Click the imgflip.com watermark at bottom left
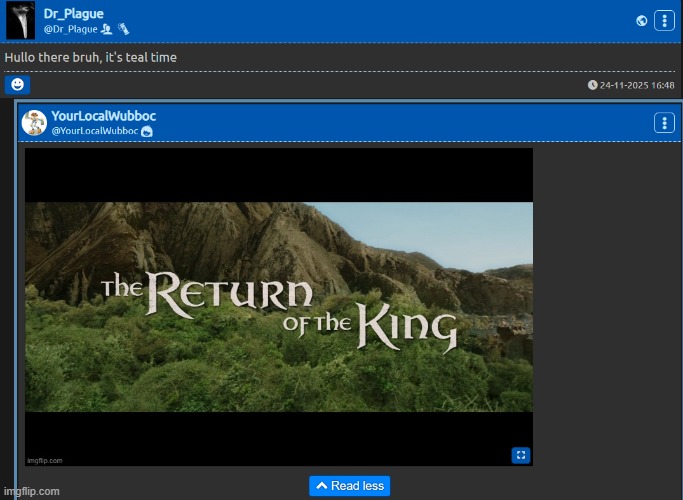The width and height of the screenshot is (683, 500). tap(30, 491)
